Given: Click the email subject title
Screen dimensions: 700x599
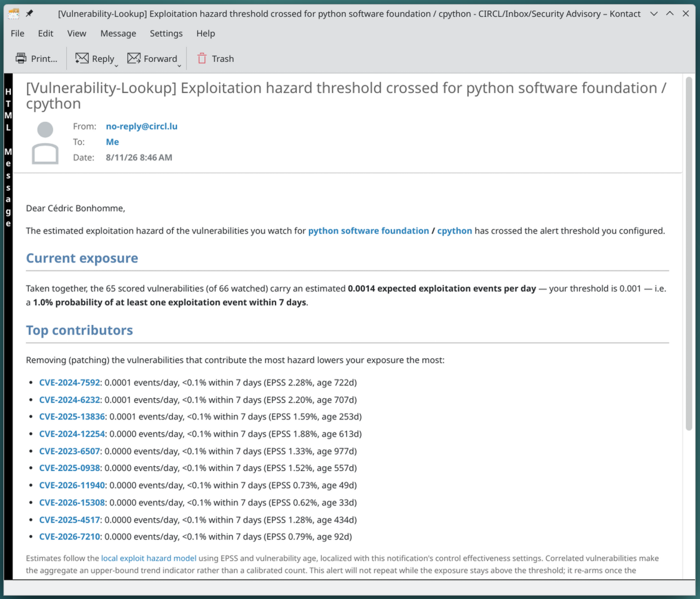Looking at the screenshot, I should pos(346,96).
